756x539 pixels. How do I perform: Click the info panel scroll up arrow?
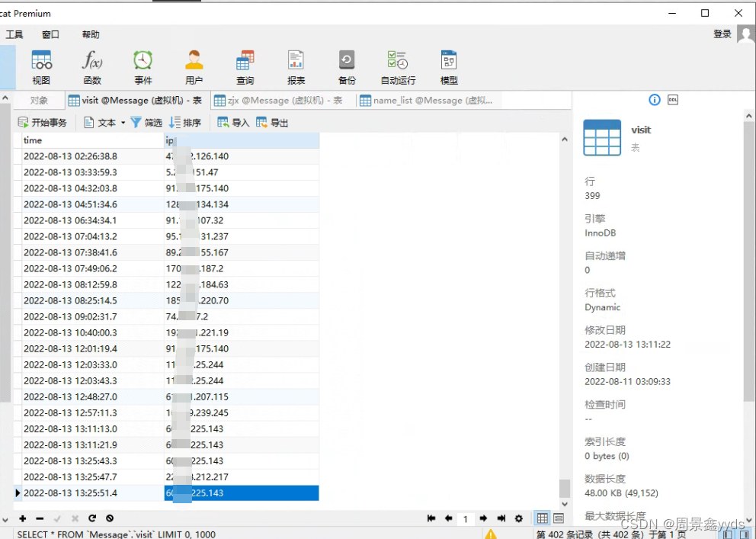(749, 116)
